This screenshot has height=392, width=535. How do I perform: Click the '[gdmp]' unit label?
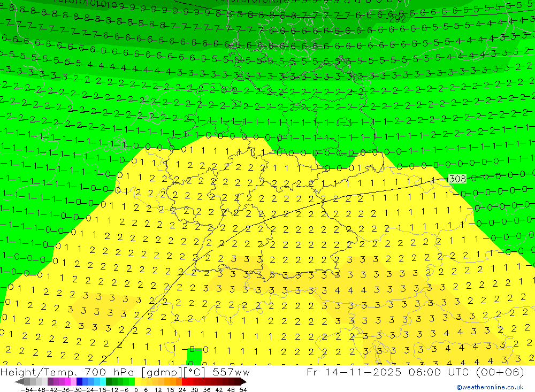click(x=162, y=373)
